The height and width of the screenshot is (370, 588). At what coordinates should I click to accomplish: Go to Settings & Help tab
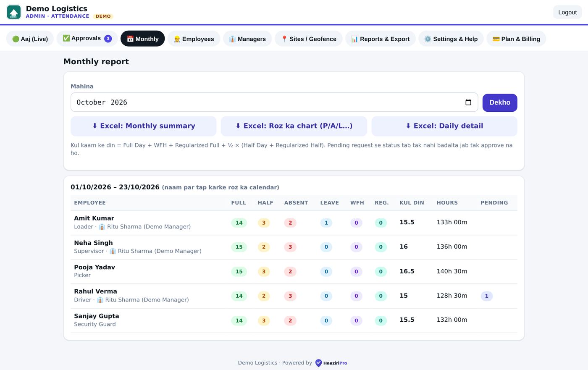tap(451, 39)
